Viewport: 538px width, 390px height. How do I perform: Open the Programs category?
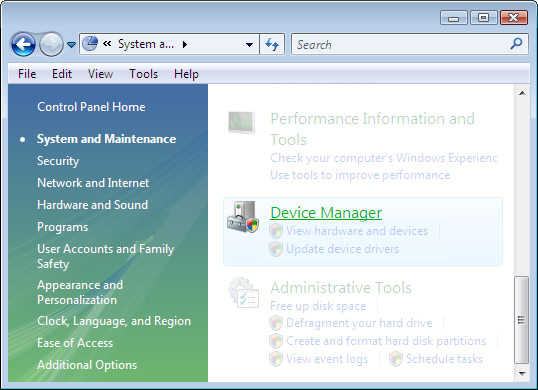[x=62, y=227]
